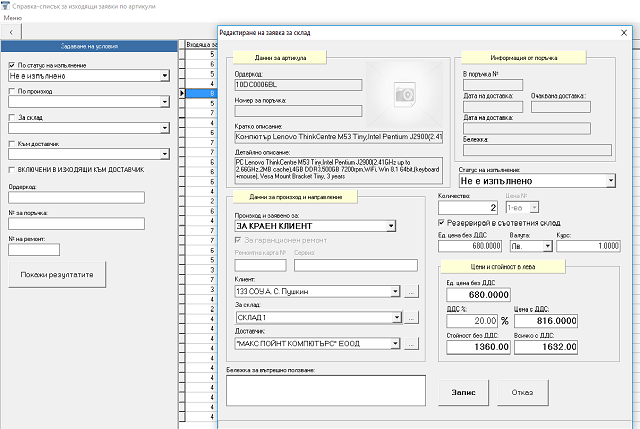This screenshot has height=429, width=640.
Task: Toggle 'Резервирай в съответния склад' checkbox
Action: coord(441,223)
